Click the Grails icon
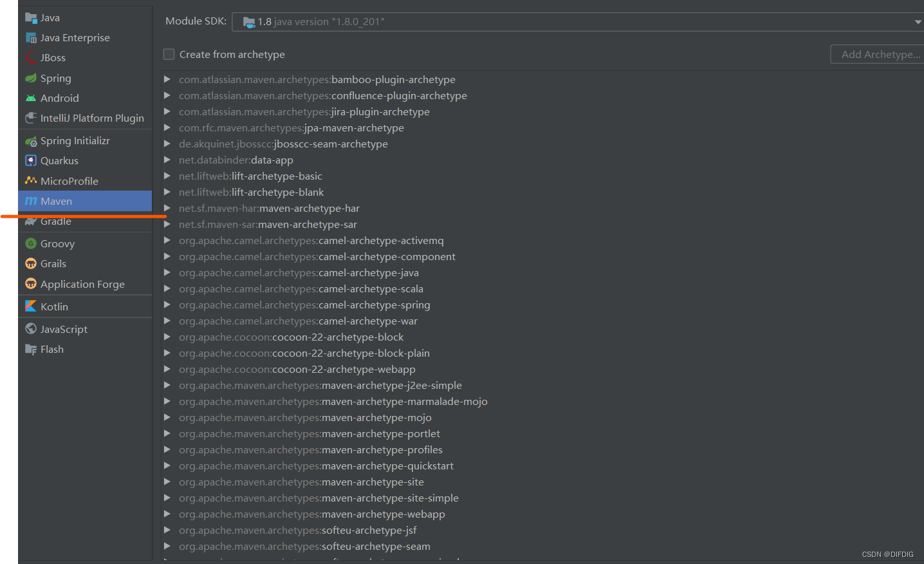924x564 pixels. click(x=31, y=263)
